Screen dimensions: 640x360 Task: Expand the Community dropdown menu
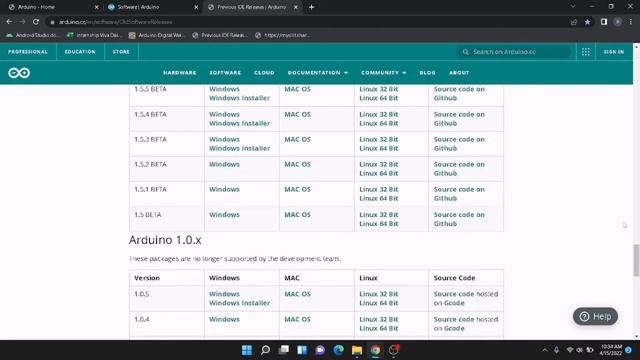(x=383, y=73)
